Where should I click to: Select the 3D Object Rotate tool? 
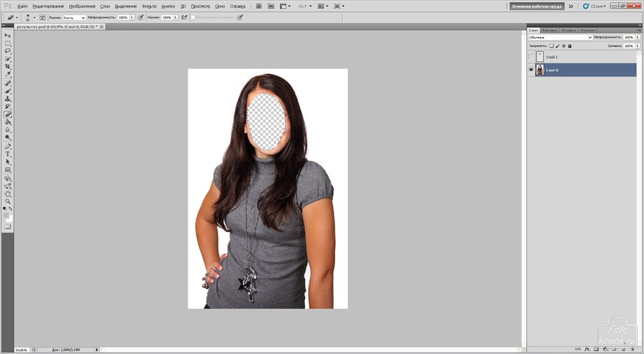coord(8,179)
